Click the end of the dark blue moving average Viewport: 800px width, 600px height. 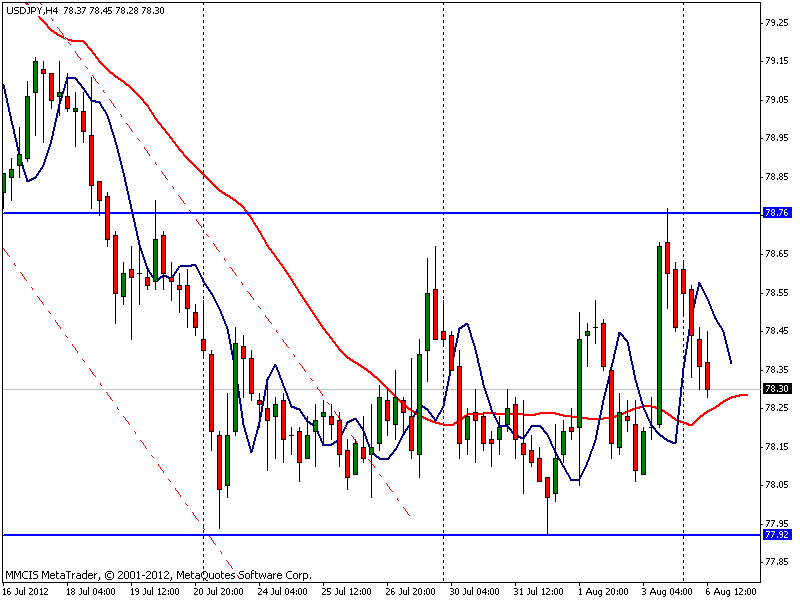coord(731,363)
